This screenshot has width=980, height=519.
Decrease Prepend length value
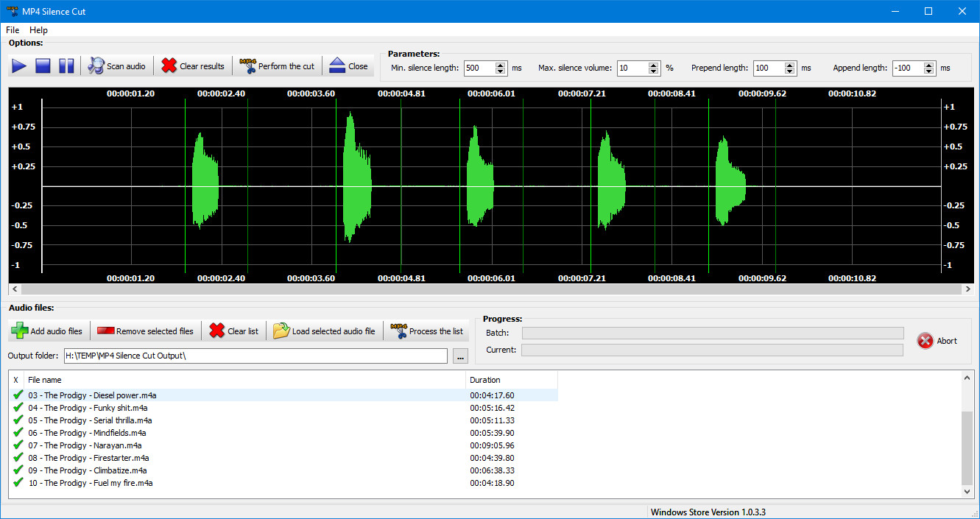pyautogui.click(x=790, y=71)
